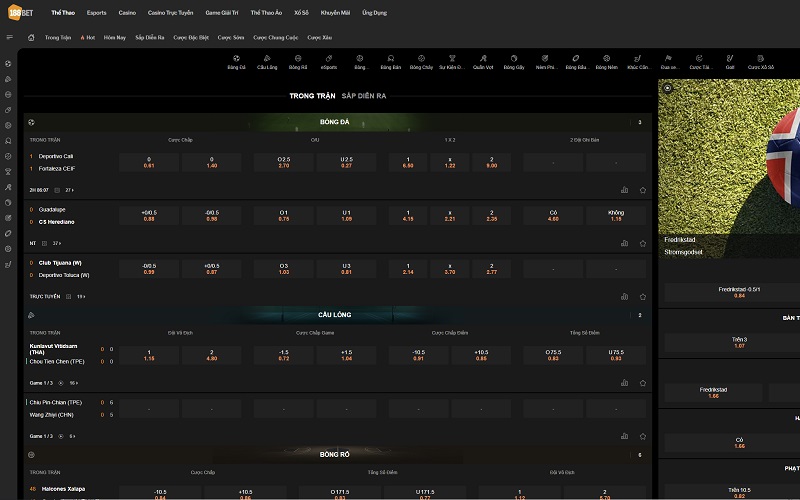The height and width of the screenshot is (500, 800).
Task: Bet on O 2.5 odds for Deportivo Cali
Action: (x=283, y=162)
